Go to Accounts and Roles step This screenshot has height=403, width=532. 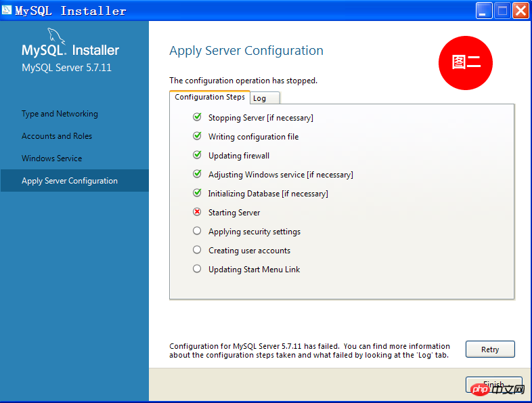(57, 136)
